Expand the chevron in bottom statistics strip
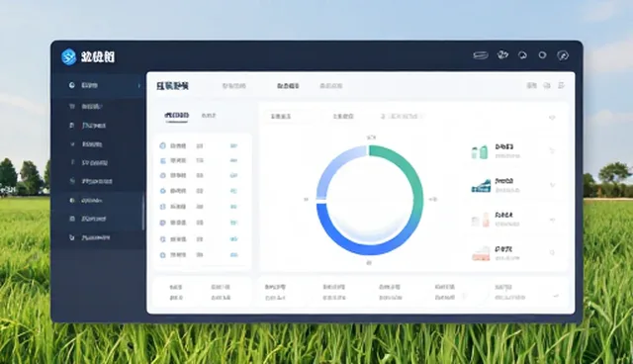Screen dimensions: 633x364 pyautogui.click(x=556, y=296)
